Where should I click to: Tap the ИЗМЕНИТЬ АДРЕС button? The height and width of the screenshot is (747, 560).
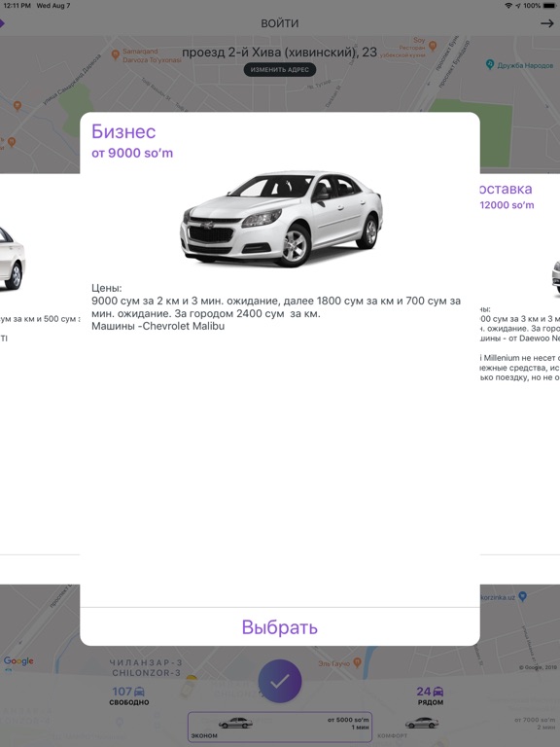point(280,70)
